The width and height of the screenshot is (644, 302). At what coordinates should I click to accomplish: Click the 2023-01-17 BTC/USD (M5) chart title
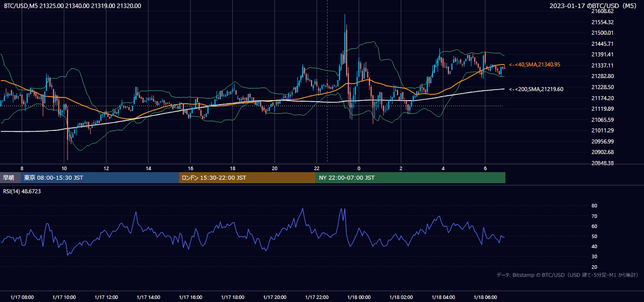[x=593, y=6]
